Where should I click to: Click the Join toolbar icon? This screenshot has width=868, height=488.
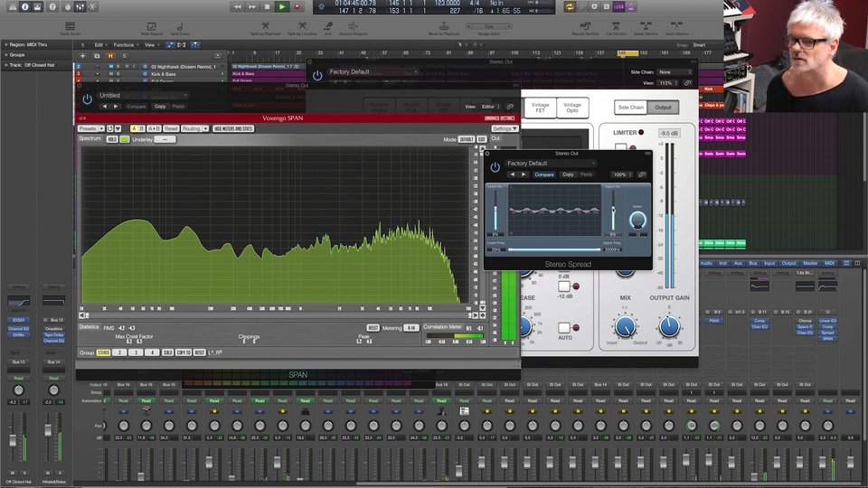328,25
